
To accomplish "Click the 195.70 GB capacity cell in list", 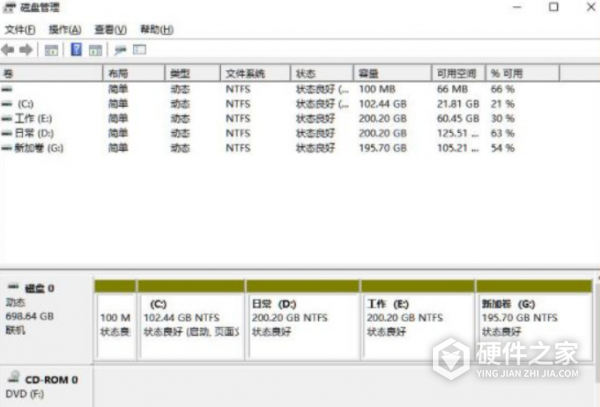I will click(x=383, y=148).
